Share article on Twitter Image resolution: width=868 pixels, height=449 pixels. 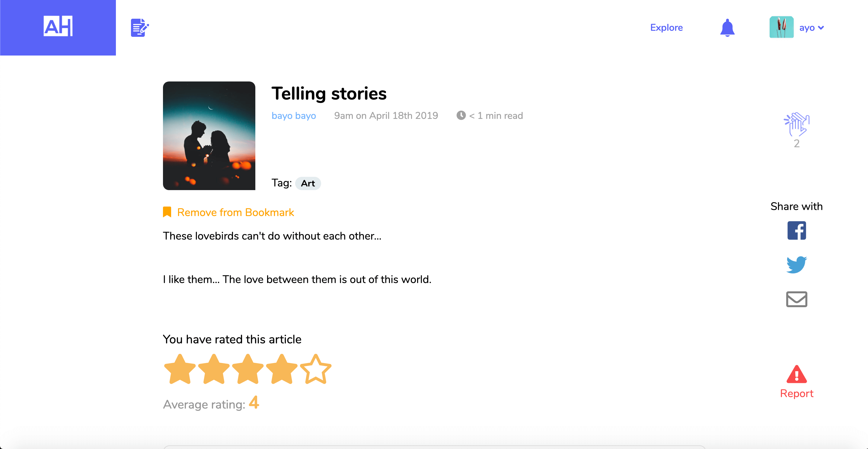796,265
